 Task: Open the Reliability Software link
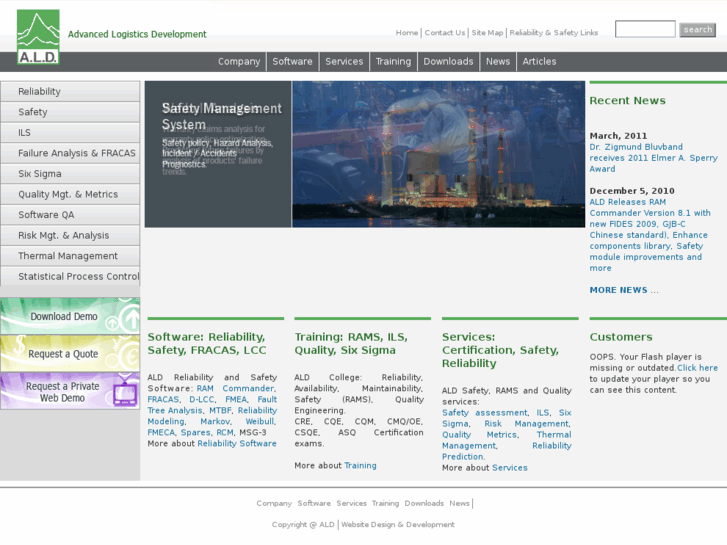pos(237,444)
